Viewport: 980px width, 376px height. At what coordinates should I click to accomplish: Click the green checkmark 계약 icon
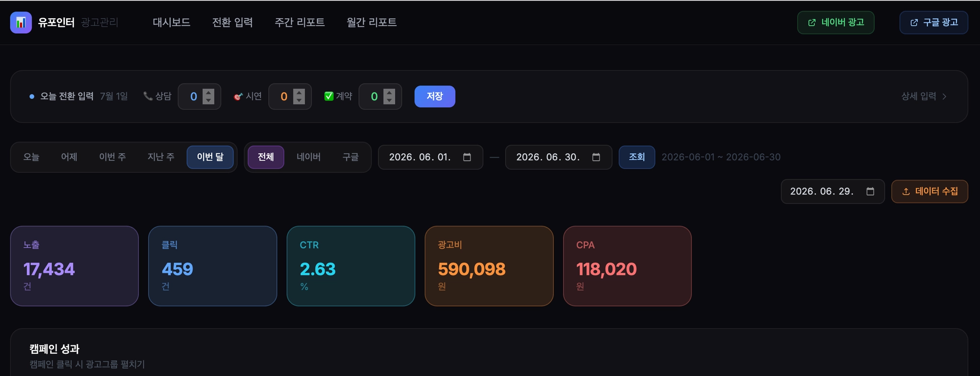[329, 96]
